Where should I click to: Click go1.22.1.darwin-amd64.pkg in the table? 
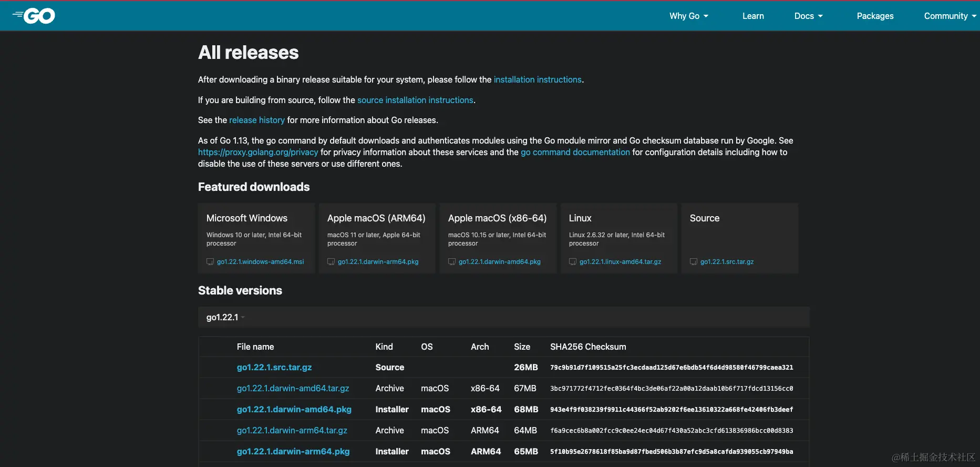294,409
